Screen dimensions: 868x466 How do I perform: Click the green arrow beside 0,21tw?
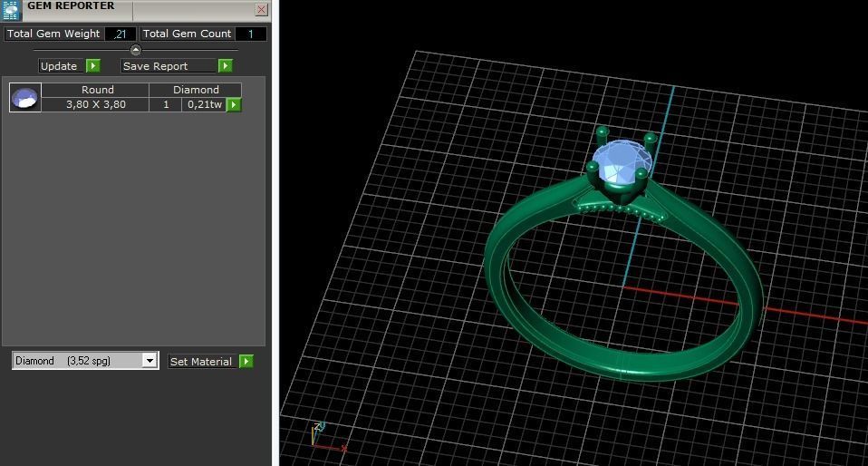coord(234,105)
